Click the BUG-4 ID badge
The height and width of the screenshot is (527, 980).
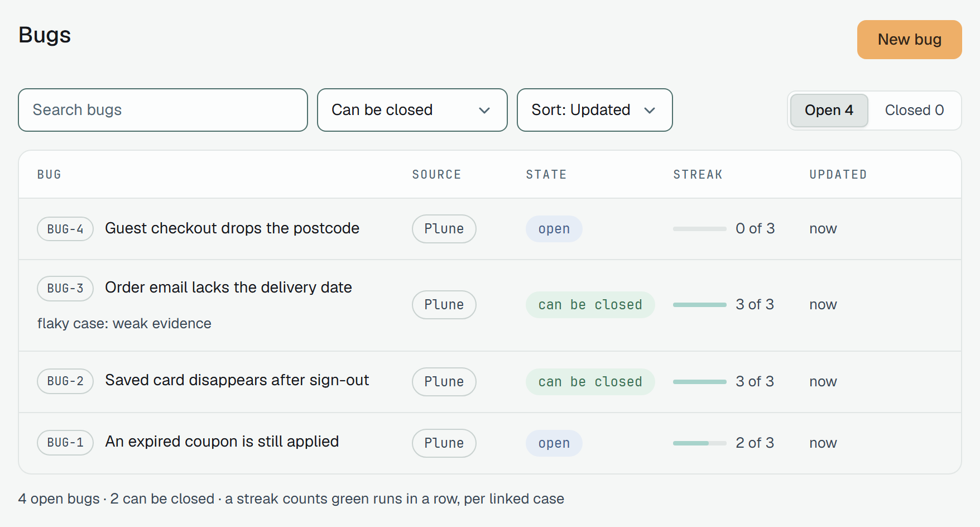(65, 229)
